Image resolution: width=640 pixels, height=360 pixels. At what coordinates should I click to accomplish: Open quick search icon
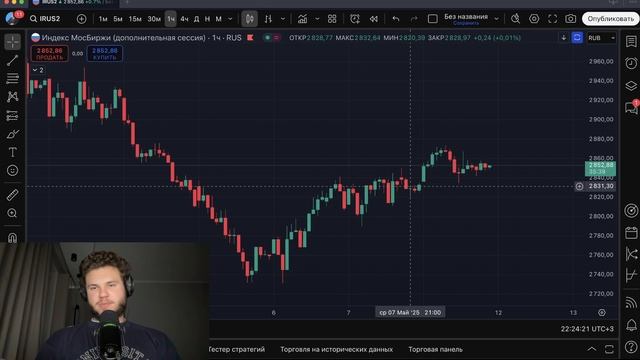[516, 19]
